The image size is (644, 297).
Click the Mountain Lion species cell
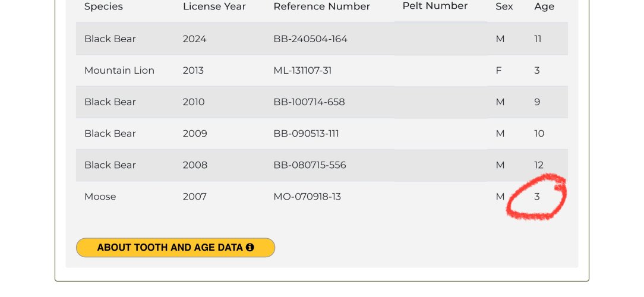tap(119, 70)
